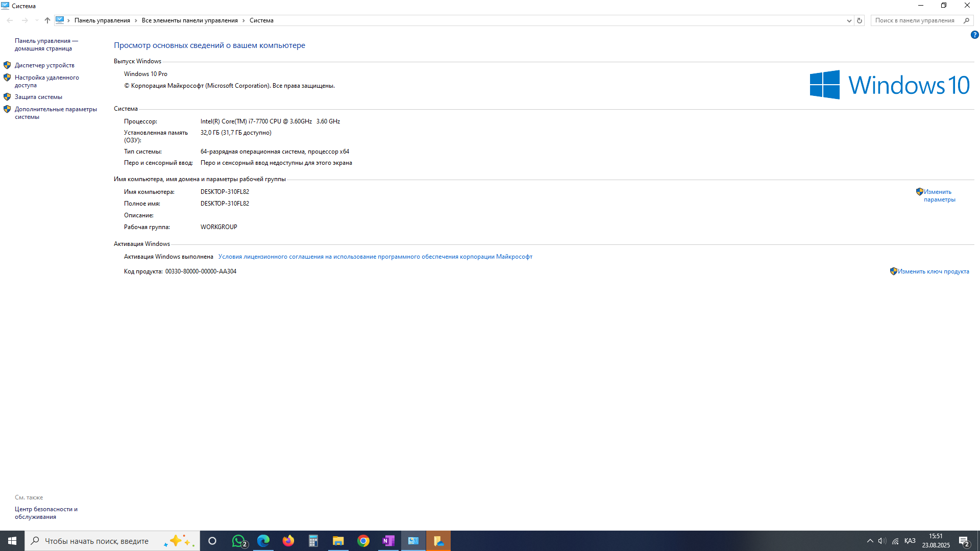Launch Firefox from taskbar

click(288, 541)
